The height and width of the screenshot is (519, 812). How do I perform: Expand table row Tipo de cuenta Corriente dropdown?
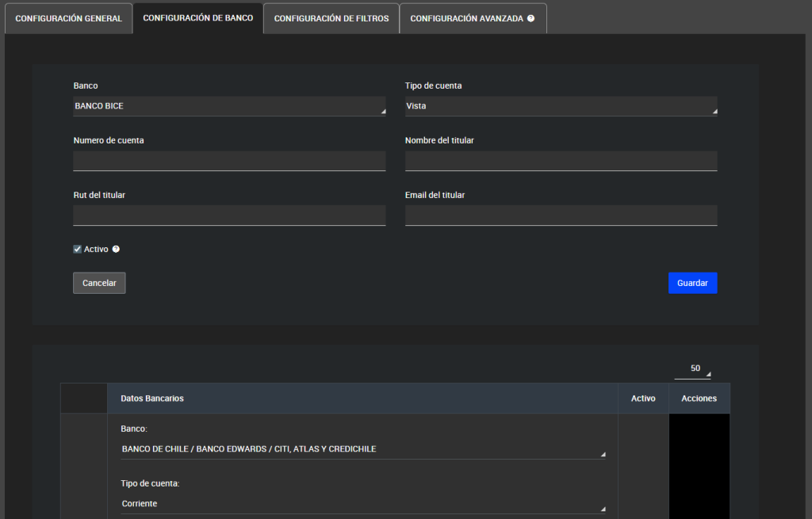click(363, 504)
